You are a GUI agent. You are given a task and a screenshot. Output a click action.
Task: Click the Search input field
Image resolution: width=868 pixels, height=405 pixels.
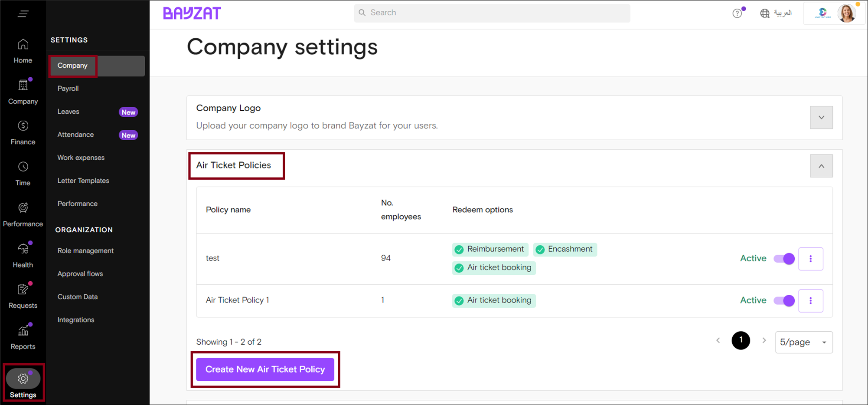coord(492,13)
